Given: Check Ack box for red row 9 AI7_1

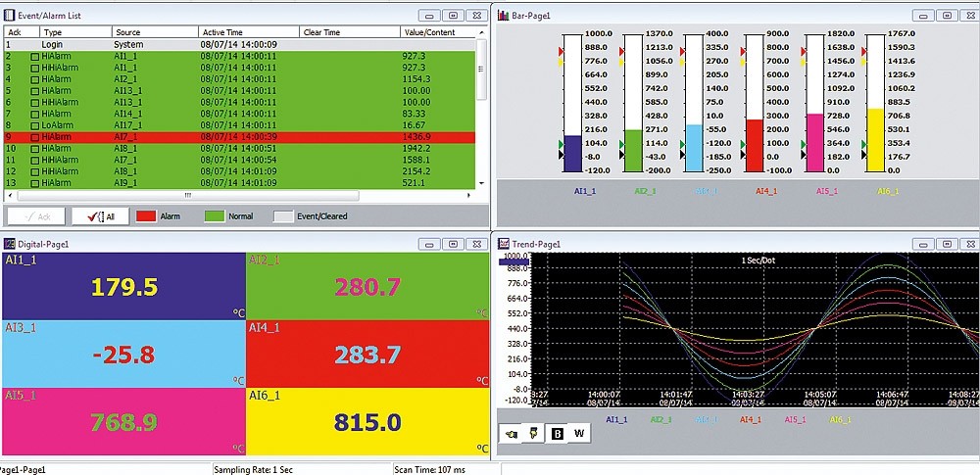Looking at the screenshot, I should point(35,137).
